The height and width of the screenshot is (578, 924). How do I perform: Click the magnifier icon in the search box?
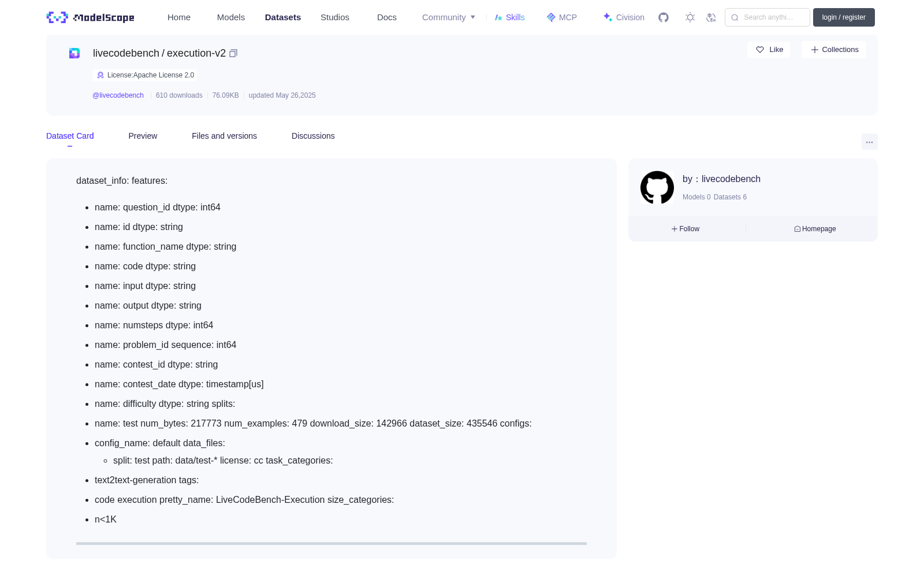735,17
